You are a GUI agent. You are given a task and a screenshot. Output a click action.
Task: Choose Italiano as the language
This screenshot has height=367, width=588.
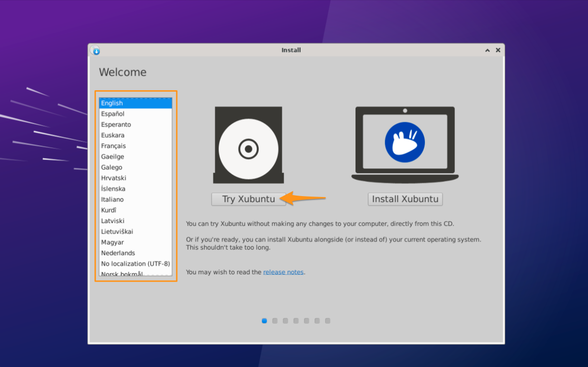(112, 200)
